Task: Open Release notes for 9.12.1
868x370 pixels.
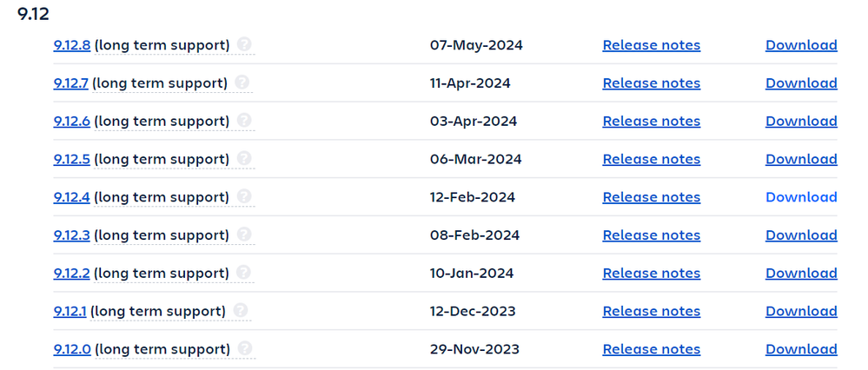Action: click(652, 312)
